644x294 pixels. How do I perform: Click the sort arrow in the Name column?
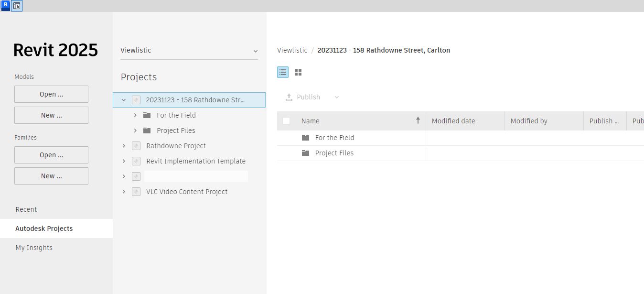tap(418, 120)
